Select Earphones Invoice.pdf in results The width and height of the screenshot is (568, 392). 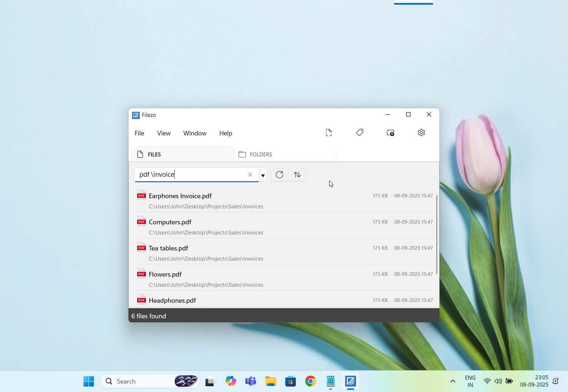click(180, 196)
